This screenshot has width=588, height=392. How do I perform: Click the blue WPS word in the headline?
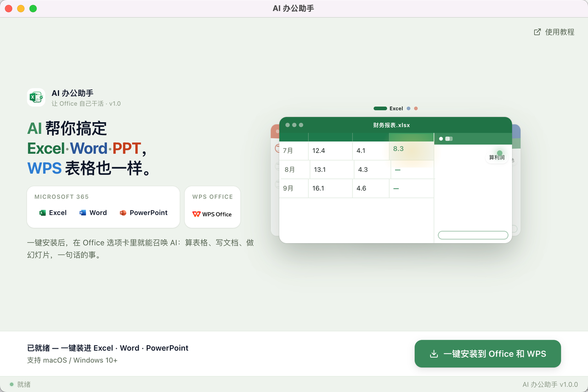tap(44, 168)
